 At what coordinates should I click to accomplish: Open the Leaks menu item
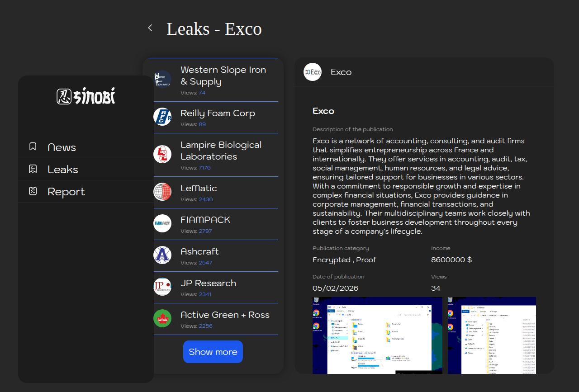click(x=63, y=170)
